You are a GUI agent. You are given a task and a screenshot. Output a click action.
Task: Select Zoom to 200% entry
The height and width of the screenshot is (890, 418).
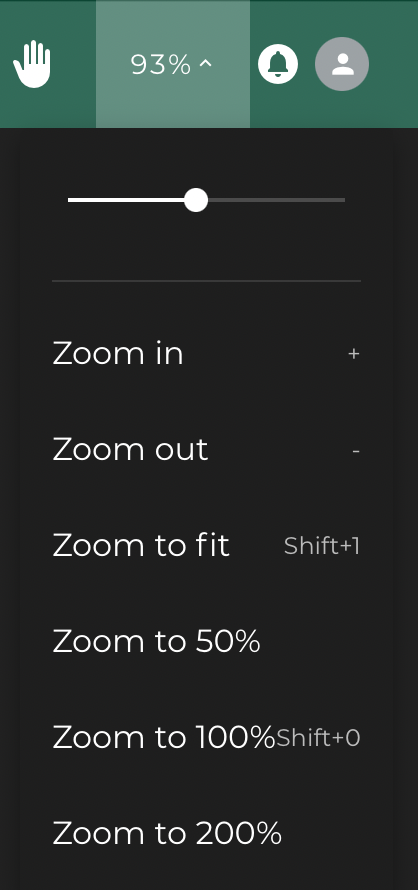point(206,833)
